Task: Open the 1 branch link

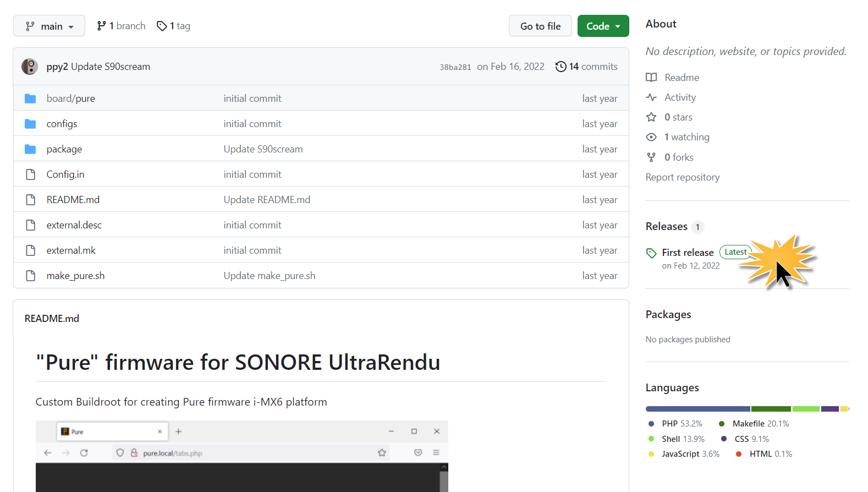Action: point(121,26)
